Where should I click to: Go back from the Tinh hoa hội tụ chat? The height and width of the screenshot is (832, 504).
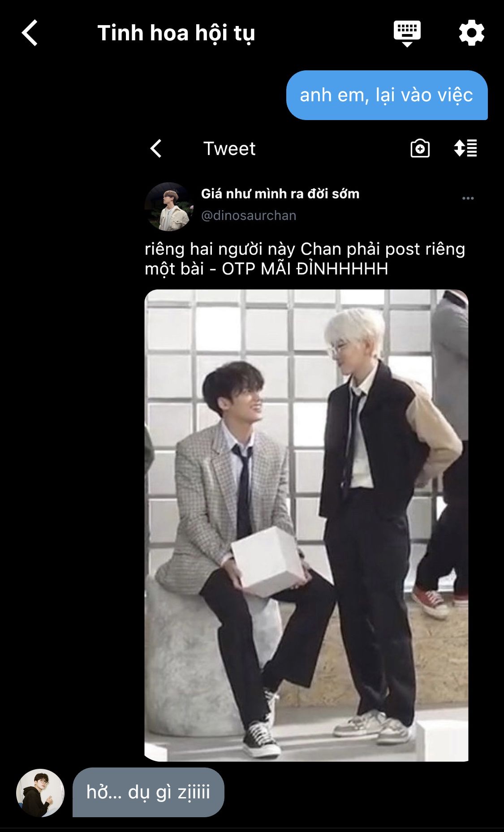[30, 33]
